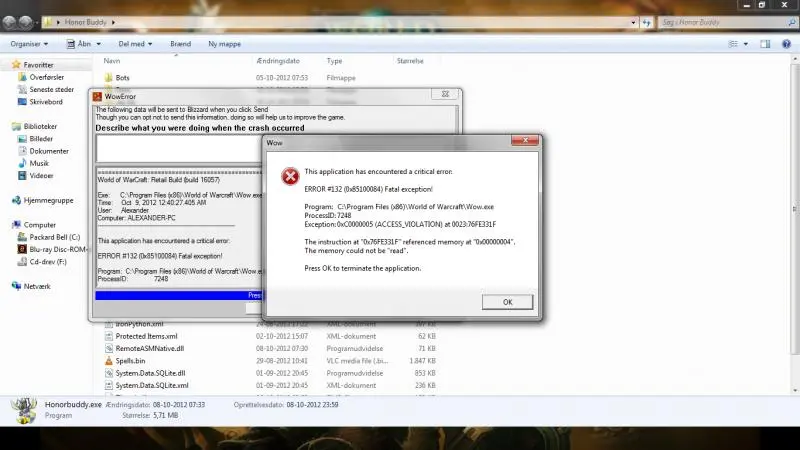This screenshot has height=450, width=800.
Task: Click the Musik note icon
Action: [22, 163]
